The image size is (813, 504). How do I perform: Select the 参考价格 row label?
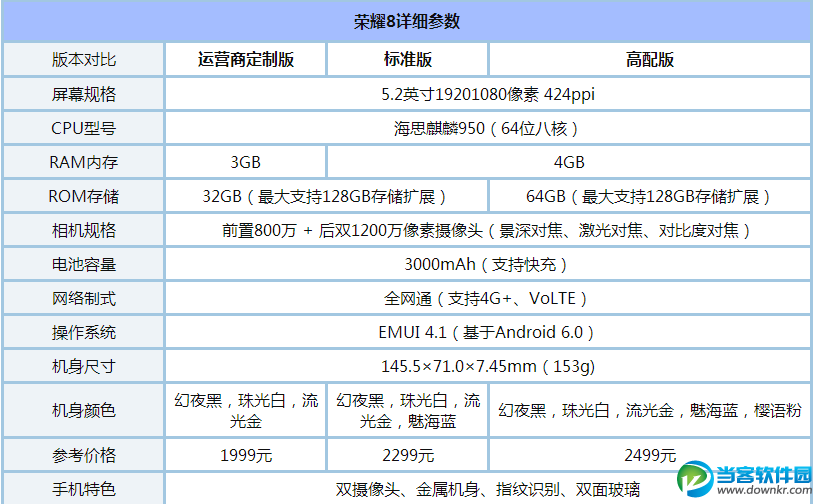[83, 455]
